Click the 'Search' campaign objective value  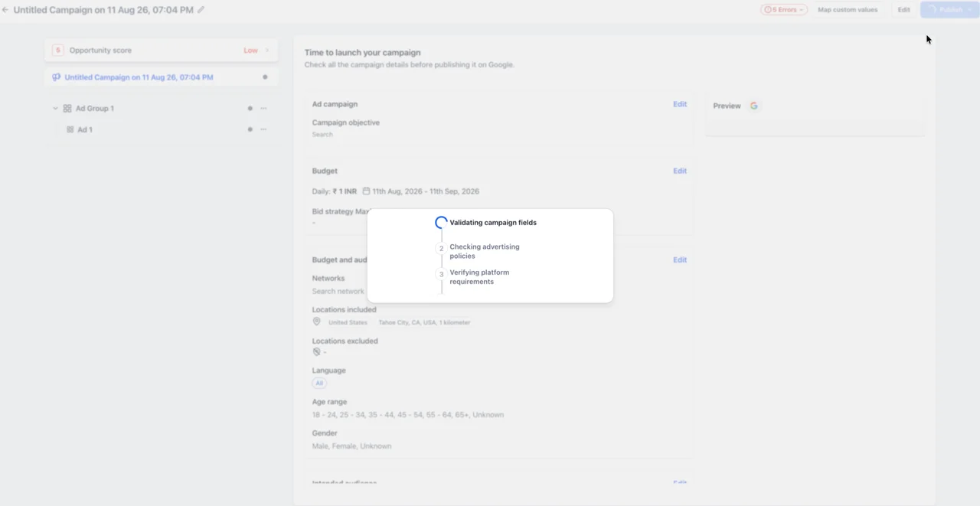tap(322, 135)
